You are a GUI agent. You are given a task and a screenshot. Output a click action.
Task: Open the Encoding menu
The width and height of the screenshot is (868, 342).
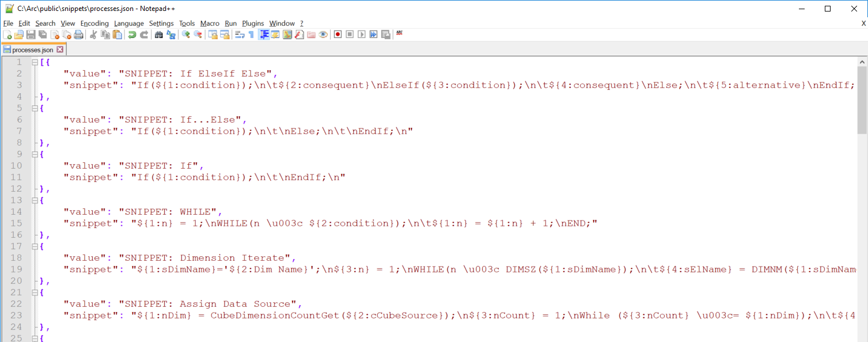click(94, 23)
